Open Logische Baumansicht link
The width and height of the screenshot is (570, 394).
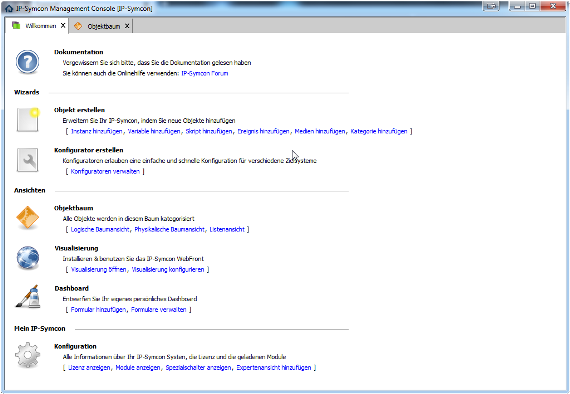point(100,229)
